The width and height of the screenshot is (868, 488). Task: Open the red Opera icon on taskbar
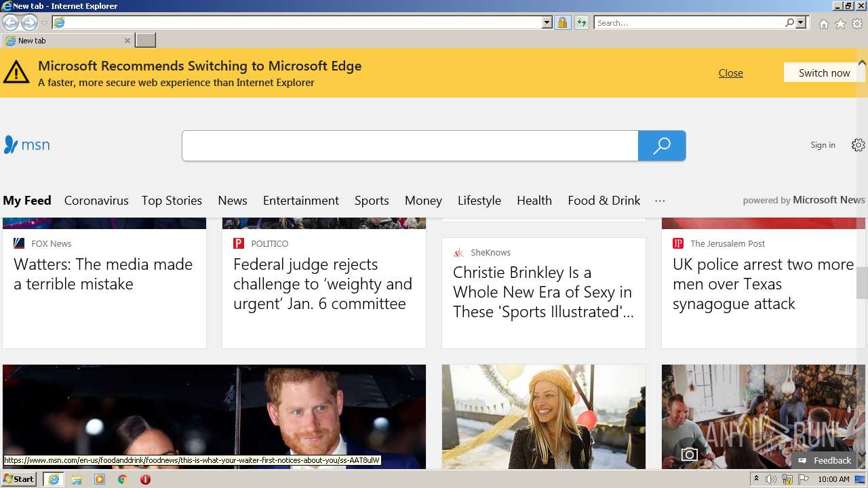tap(145, 479)
